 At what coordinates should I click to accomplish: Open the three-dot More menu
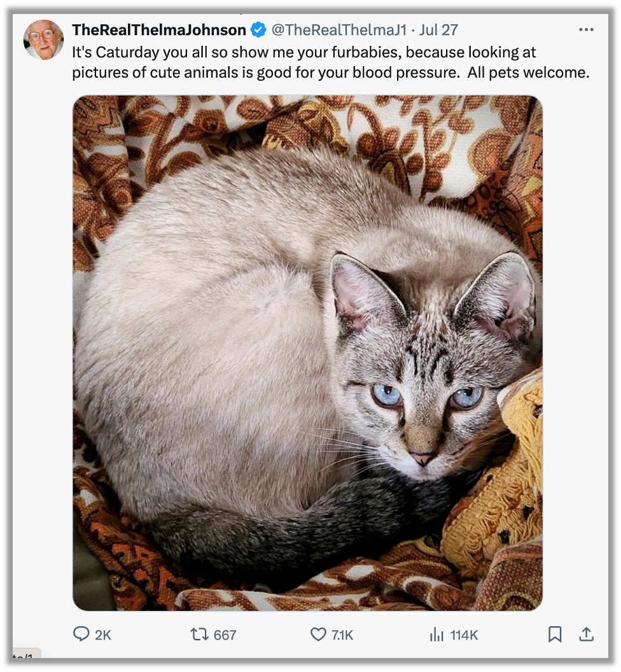[586, 30]
